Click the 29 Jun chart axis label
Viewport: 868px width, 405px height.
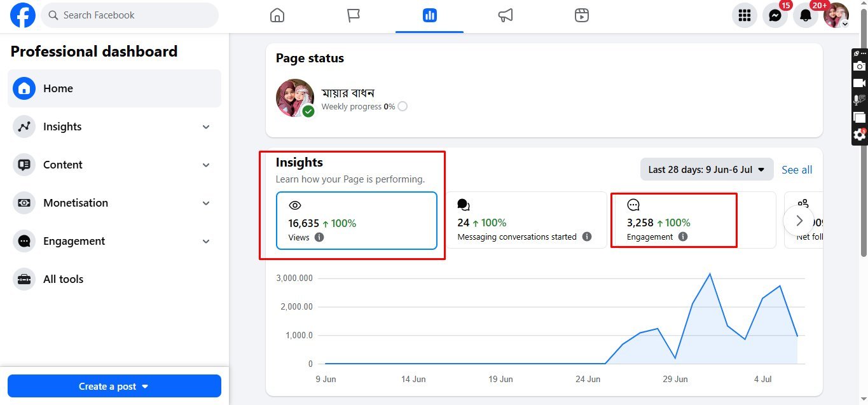point(675,379)
